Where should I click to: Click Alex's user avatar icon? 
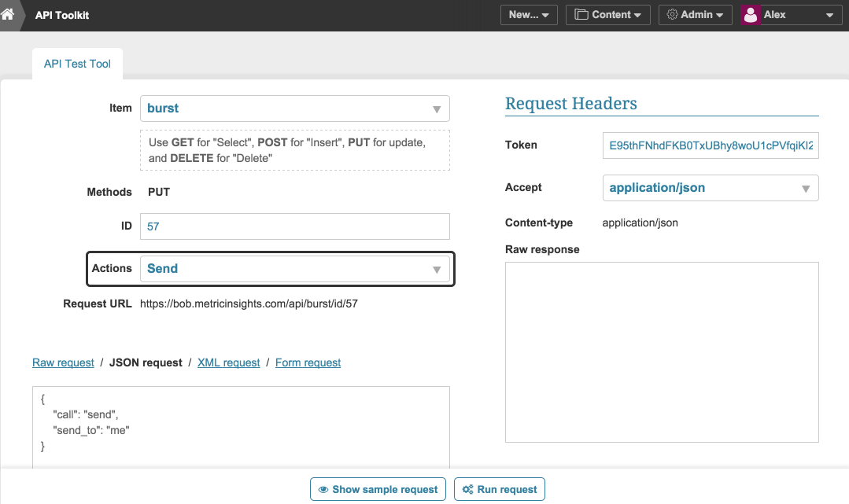tap(751, 15)
